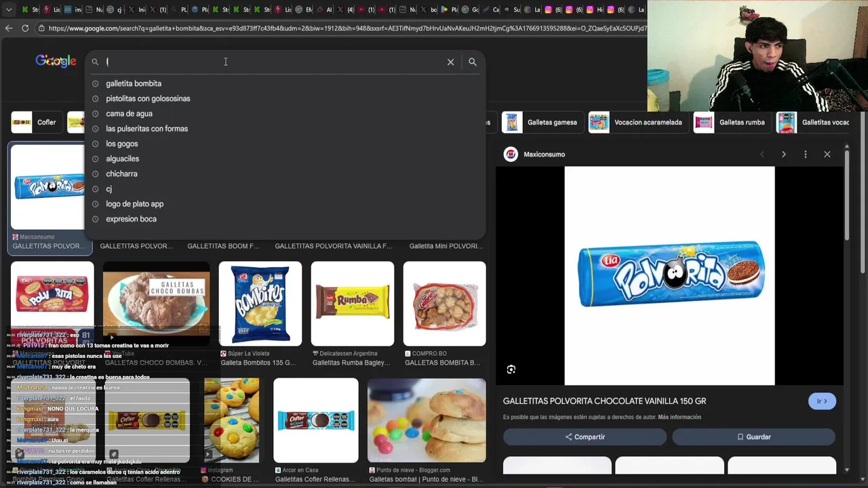
Task: Open the Más información link
Action: coord(679,418)
